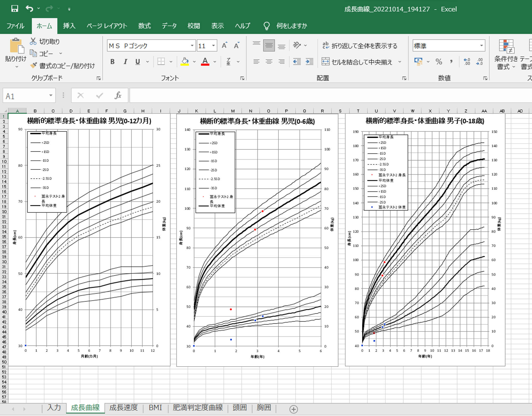Open the number format 標準 dropdown
The image size is (532, 416).
(x=481, y=46)
